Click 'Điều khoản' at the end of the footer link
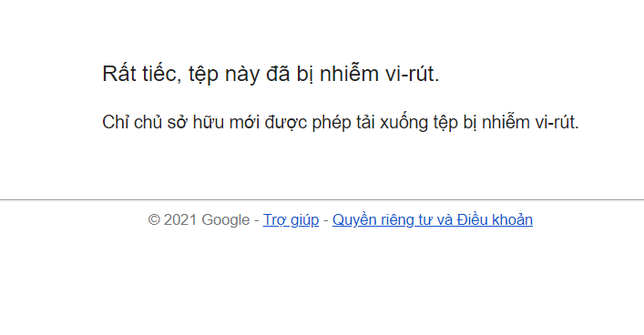Viewport: 644px width, 335px height. [495, 220]
